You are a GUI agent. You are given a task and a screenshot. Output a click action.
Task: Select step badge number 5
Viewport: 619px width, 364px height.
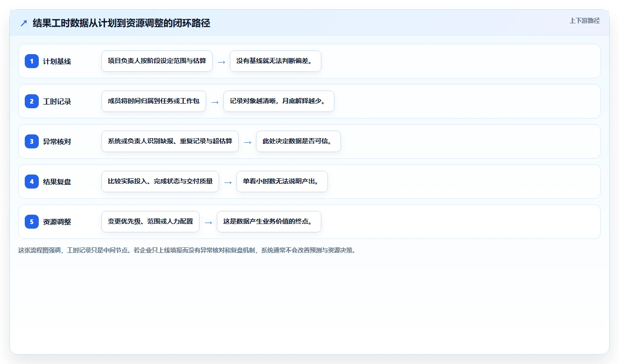pyautogui.click(x=32, y=222)
